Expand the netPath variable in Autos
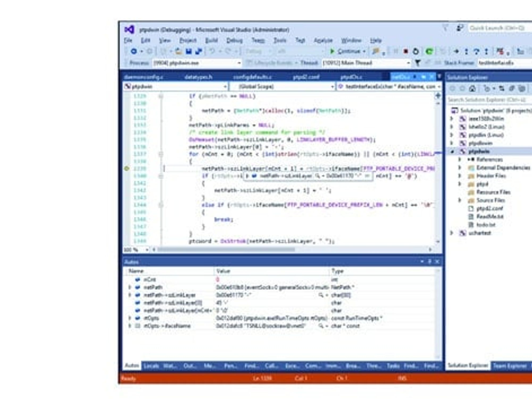Viewport: 532px width, 399px height. pos(130,287)
